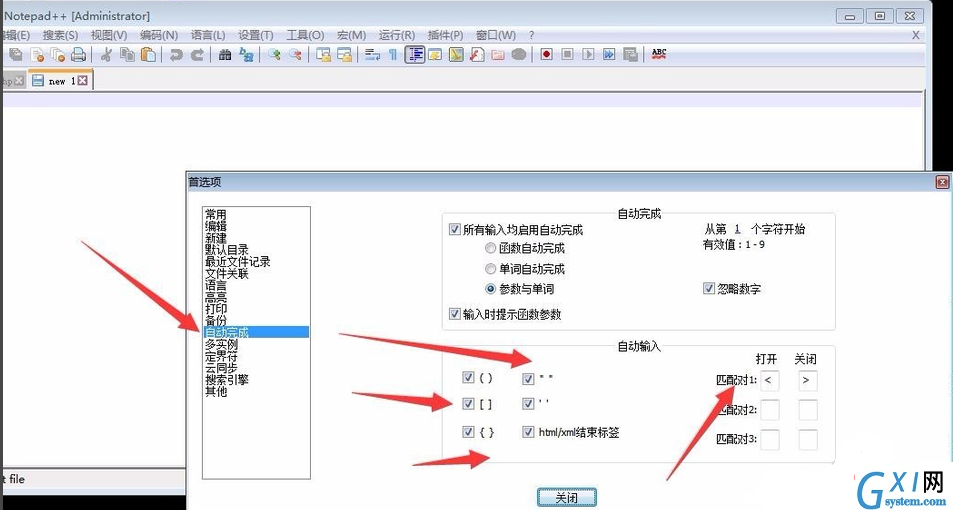Toggle the html/xml结束标签 checkbox
The image size is (953, 510).
(528, 432)
